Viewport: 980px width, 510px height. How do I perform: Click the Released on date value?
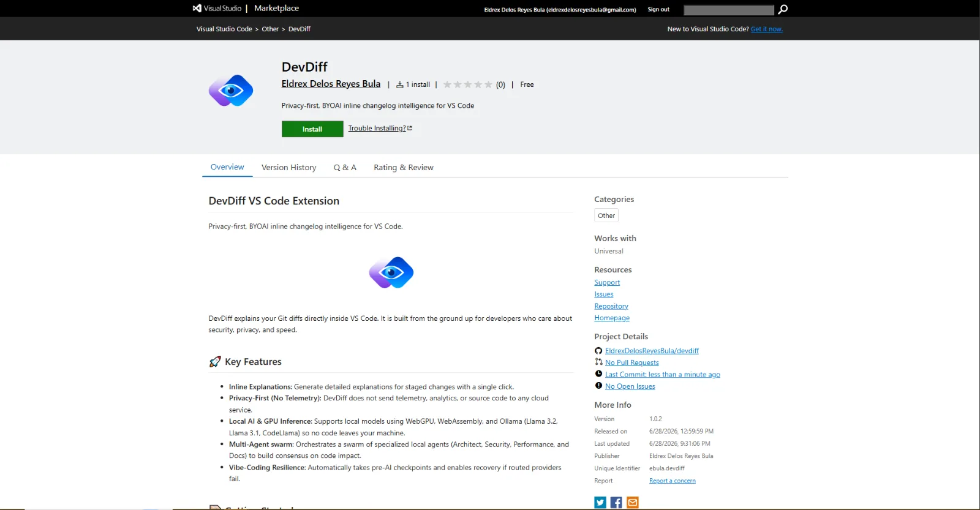click(681, 431)
